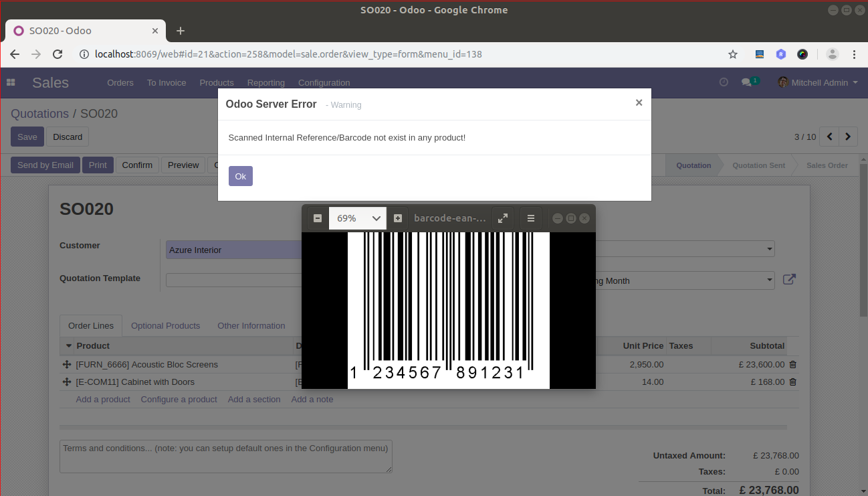Click the Add a product link
868x496 pixels.
click(x=103, y=400)
